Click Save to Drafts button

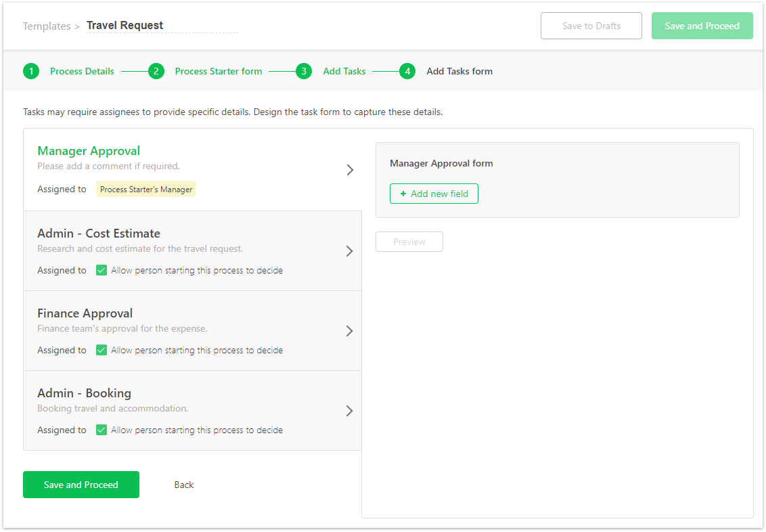[x=591, y=26]
